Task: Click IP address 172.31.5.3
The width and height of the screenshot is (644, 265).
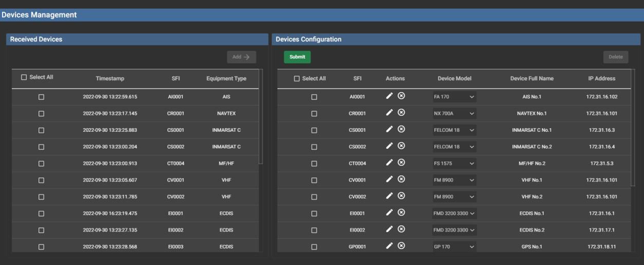Action: [601, 164]
